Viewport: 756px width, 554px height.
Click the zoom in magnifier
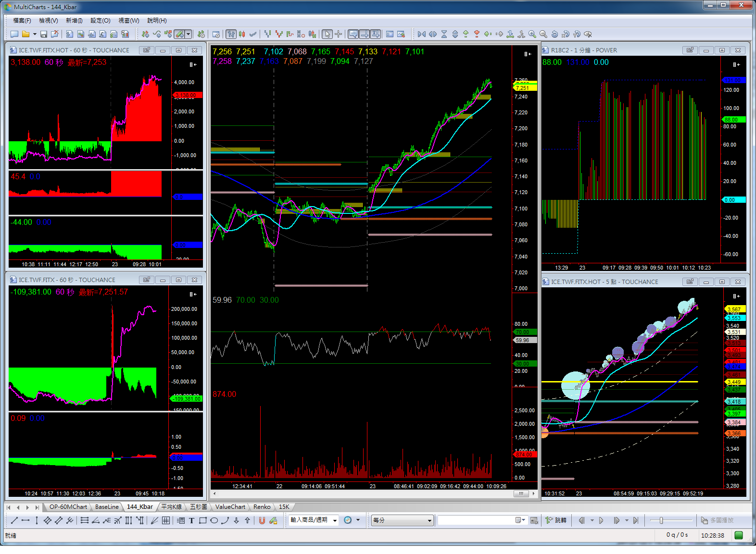(532, 34)
